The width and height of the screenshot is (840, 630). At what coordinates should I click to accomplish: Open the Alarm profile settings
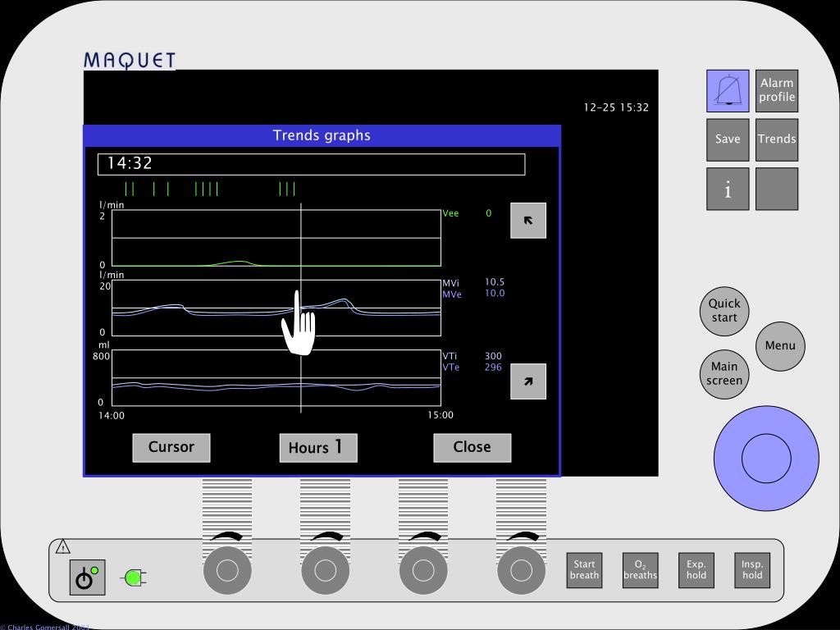[777, 90]
